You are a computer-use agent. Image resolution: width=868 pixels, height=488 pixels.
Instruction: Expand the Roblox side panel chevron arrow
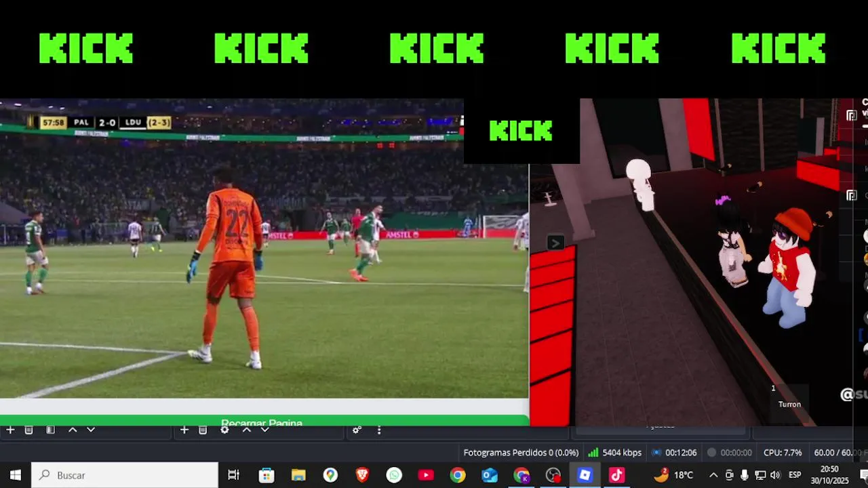tap(555, 243)
